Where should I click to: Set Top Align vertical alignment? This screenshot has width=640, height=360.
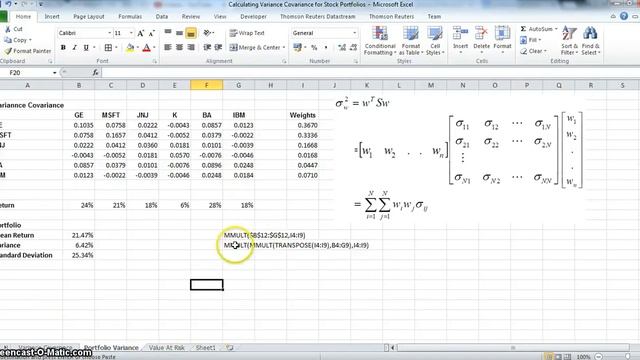pyautogui.click(x=168, y=33)
